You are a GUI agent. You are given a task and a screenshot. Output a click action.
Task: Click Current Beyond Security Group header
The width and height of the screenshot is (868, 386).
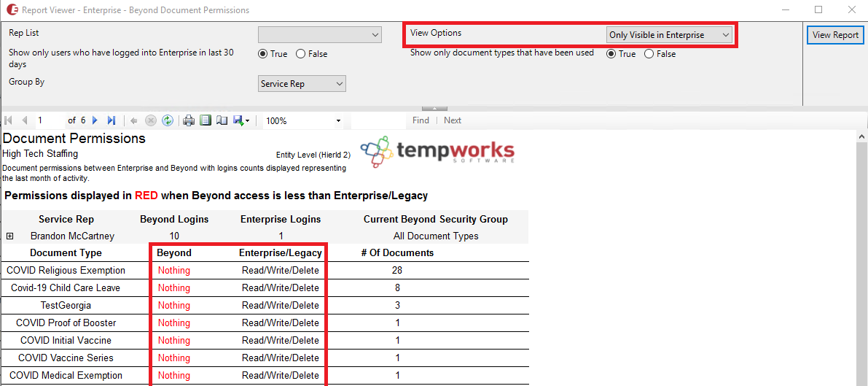pos(436,219)
